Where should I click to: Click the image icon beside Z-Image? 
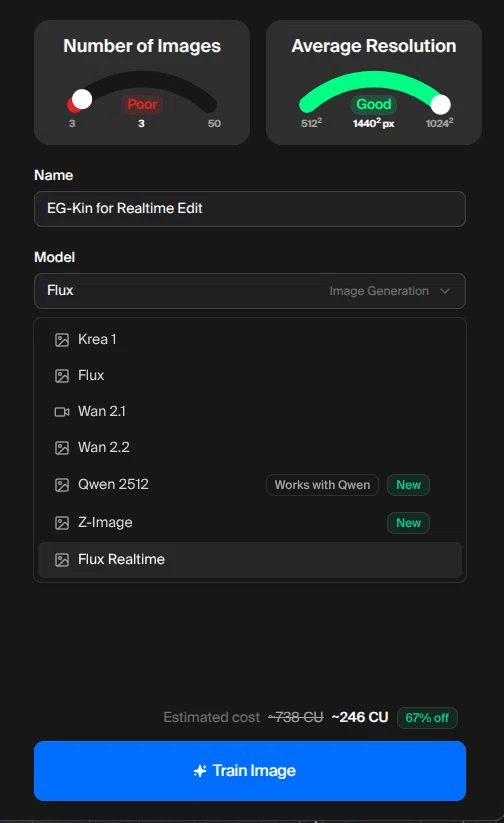coord(62,523)
